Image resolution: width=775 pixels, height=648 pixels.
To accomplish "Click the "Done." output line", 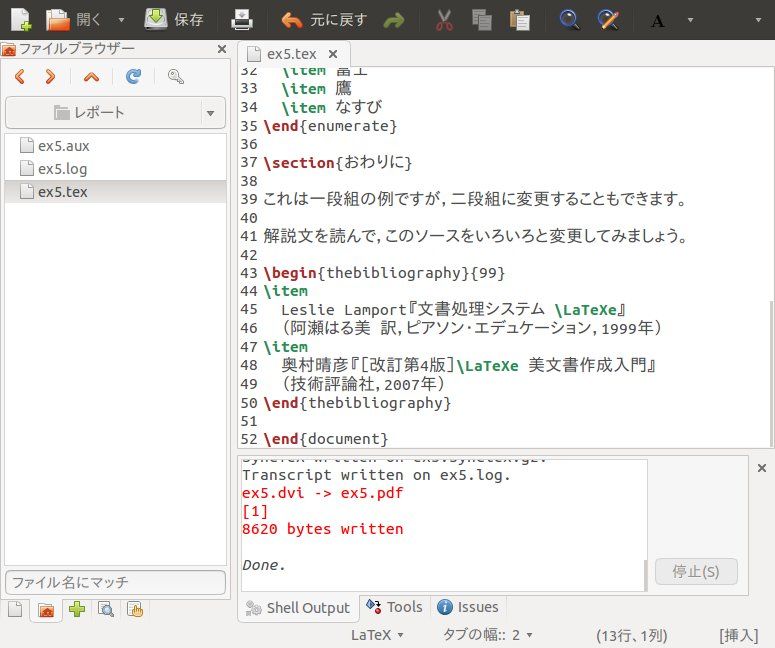I will pyautogui.click(x=264, y=565).
